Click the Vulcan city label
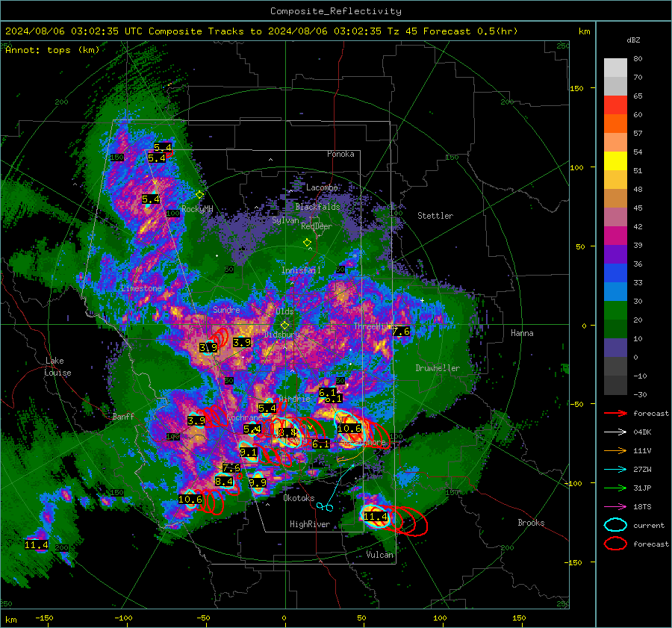672x628 pixels. 380,555
